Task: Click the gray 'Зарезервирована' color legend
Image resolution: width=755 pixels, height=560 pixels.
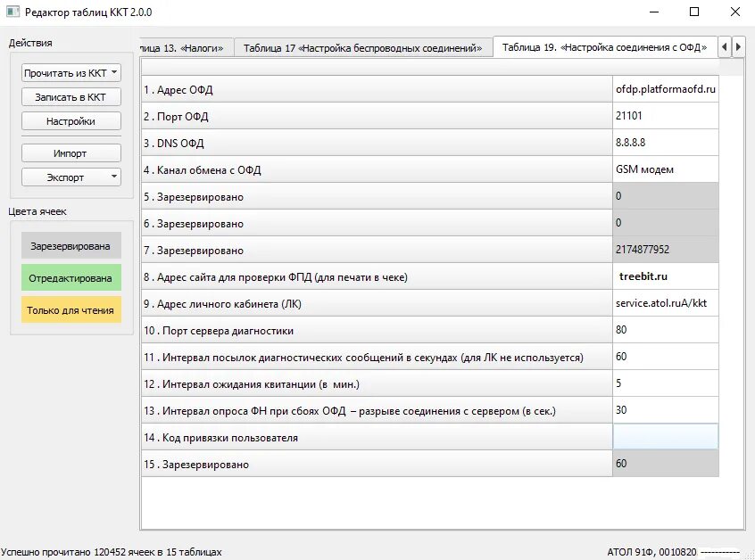Action: coord(71,246)
